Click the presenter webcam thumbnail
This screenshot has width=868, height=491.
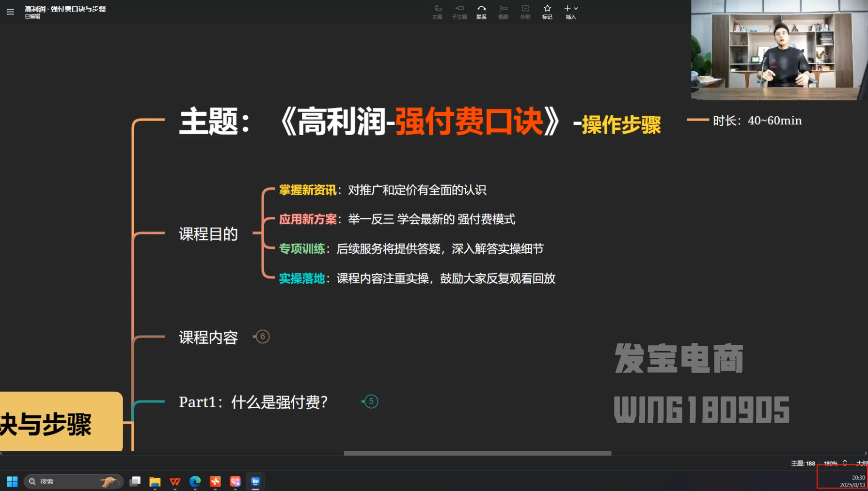tap(779, 50)
